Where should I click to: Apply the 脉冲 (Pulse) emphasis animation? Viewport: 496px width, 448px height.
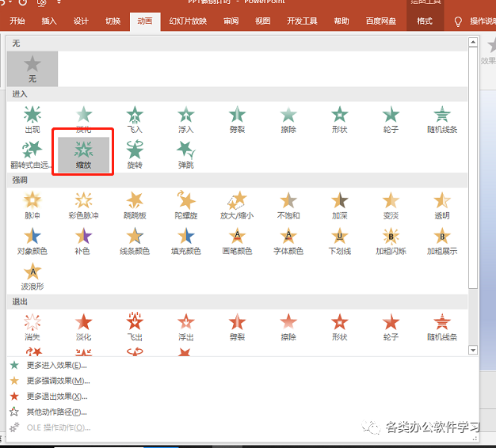tap(32, 203)
